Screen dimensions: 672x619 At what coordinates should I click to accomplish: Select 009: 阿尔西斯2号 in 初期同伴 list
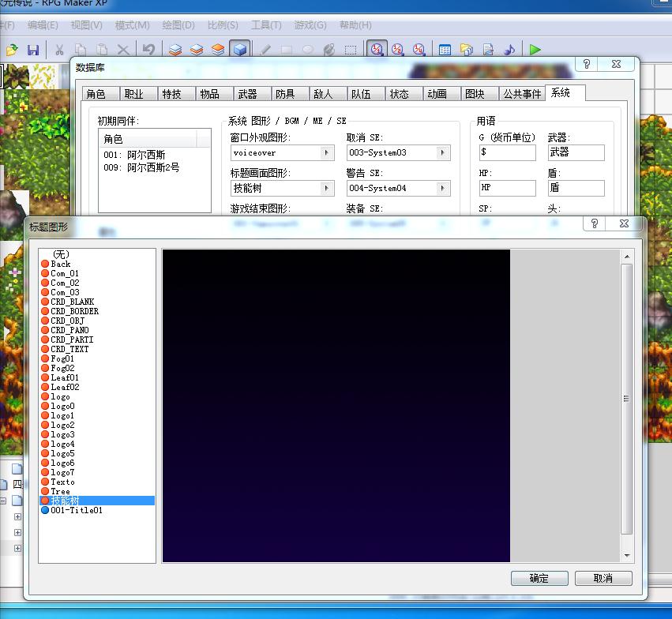tap(141, 167)
